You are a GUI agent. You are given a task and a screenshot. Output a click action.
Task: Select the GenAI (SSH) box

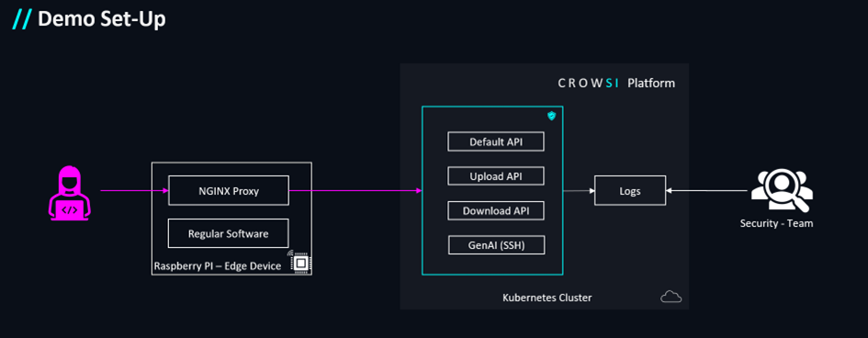point(496,245)
